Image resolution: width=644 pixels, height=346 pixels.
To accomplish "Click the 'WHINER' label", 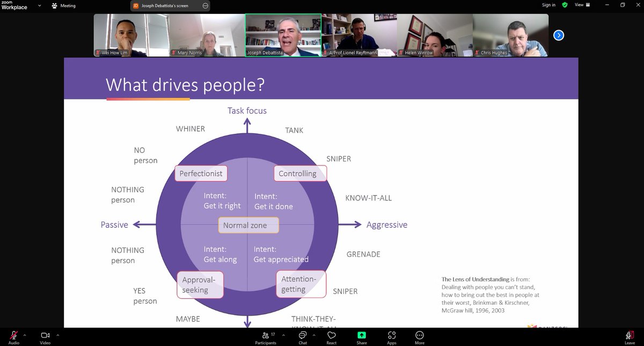I will 191,129.
